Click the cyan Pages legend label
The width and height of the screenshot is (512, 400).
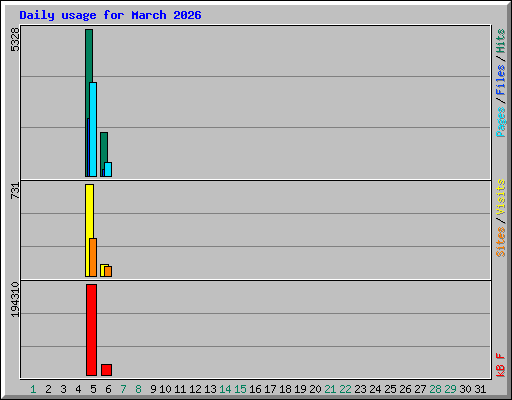click(501, 122)
